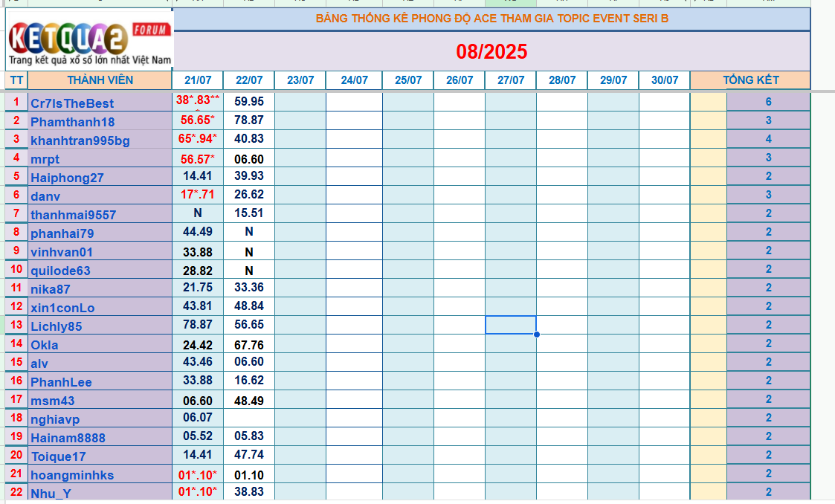
Task: Select member cell 'khanhtran995bg'
Action: [100, 140]
